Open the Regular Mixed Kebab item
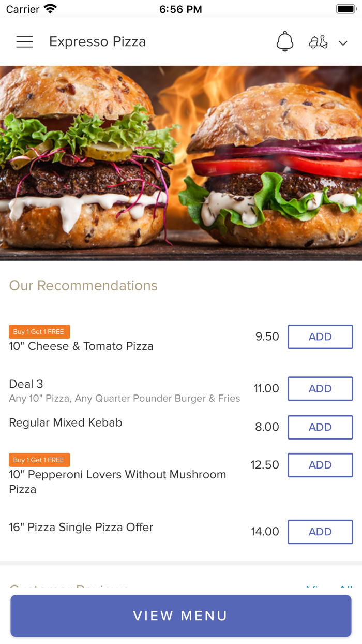 [x=66, y=423]
